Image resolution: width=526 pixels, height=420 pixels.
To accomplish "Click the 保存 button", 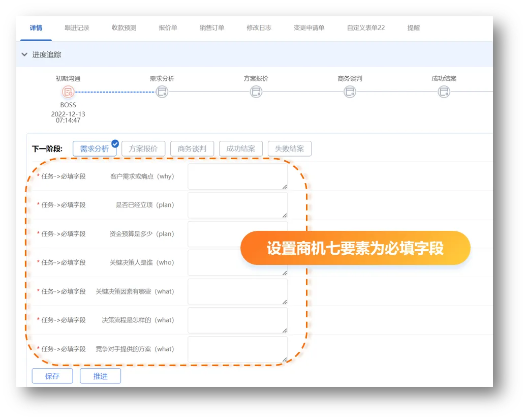I will pos(52,376).
